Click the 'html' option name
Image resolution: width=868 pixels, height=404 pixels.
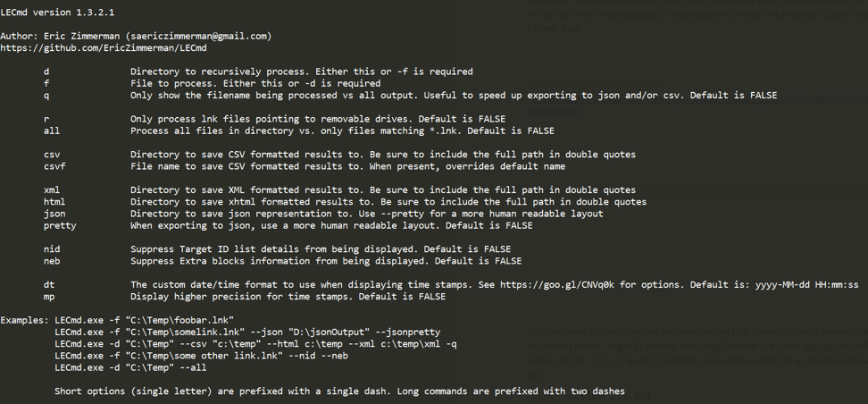click(x=54, y=202)
